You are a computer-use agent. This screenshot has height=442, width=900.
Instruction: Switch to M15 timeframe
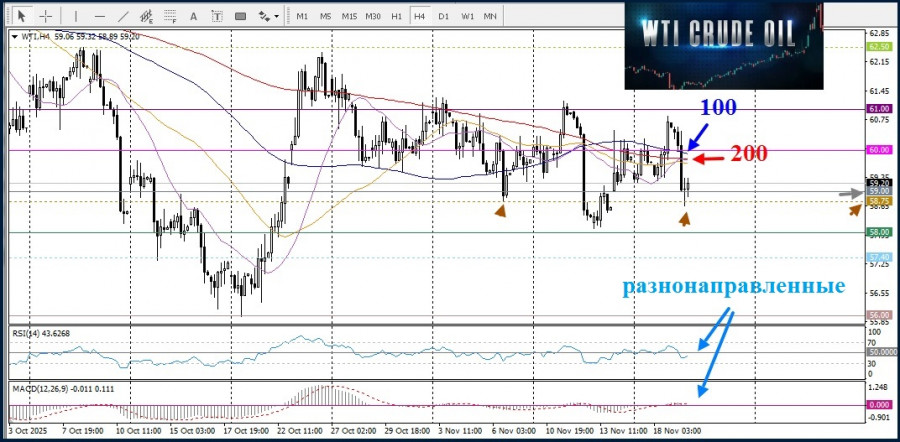(349, 16)
